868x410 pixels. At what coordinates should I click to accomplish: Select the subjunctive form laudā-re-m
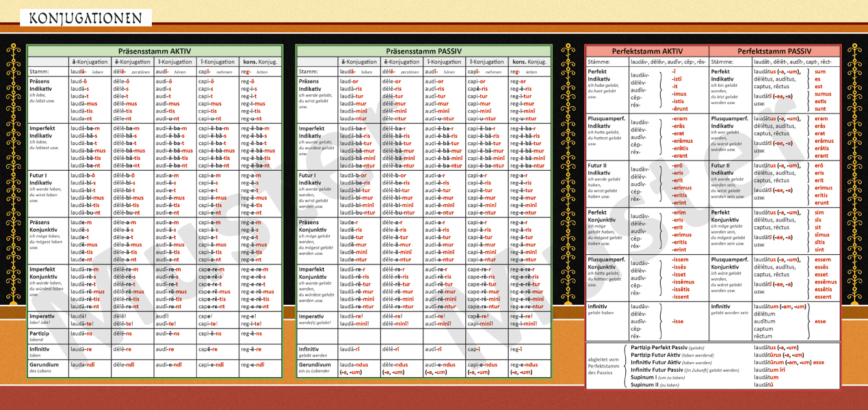pyautogui.click(x=85, y=269)
